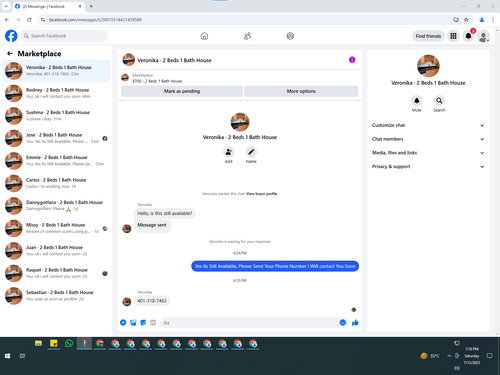This screenshot has width=500, height=375.
Task: Send a thumbs-up like
Action: (355, 322)
